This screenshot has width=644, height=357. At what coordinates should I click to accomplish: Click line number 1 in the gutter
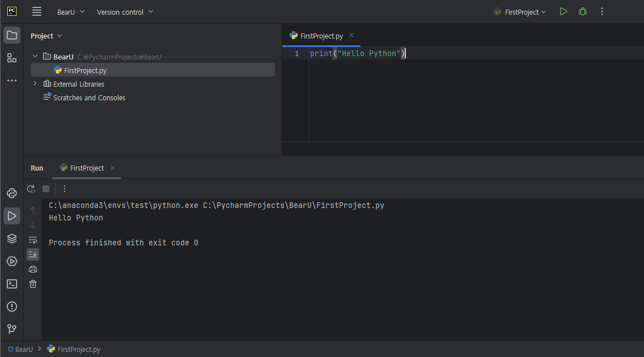[x=296, y=54]
